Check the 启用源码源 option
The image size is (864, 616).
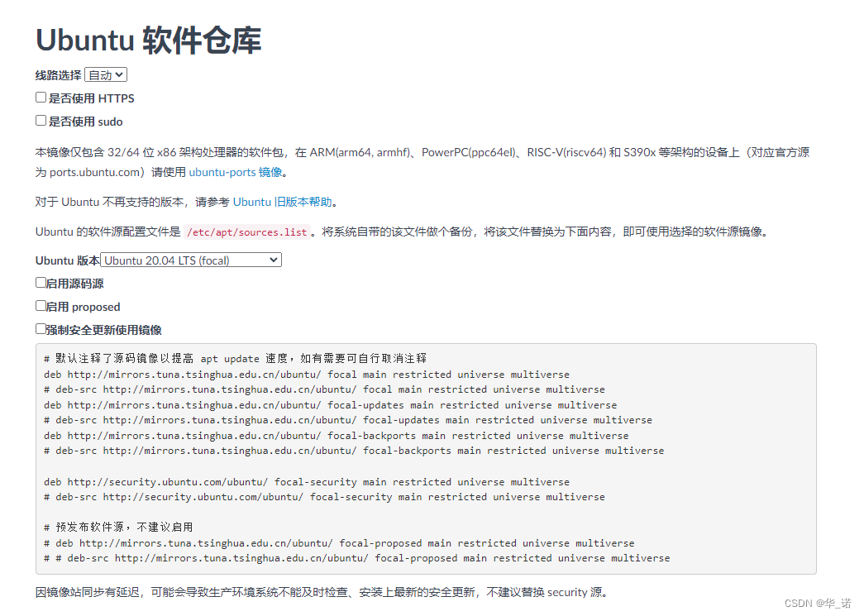(39, 282)
